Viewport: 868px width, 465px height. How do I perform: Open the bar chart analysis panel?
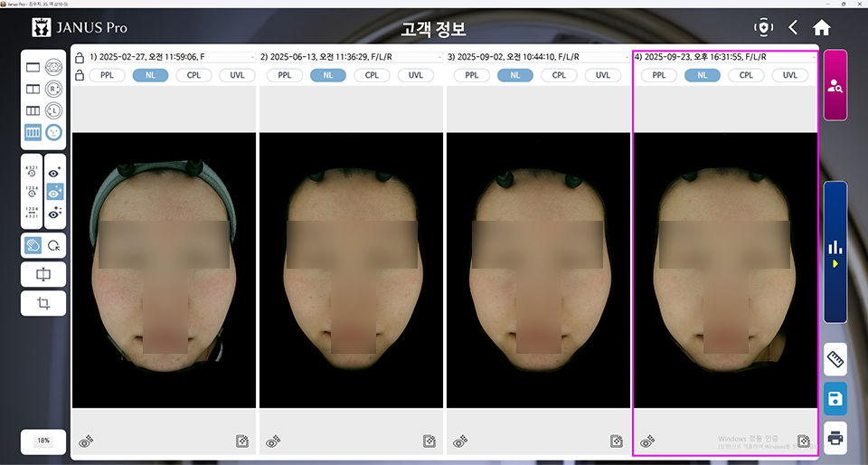pyautogui.click(x=835, y=251)
